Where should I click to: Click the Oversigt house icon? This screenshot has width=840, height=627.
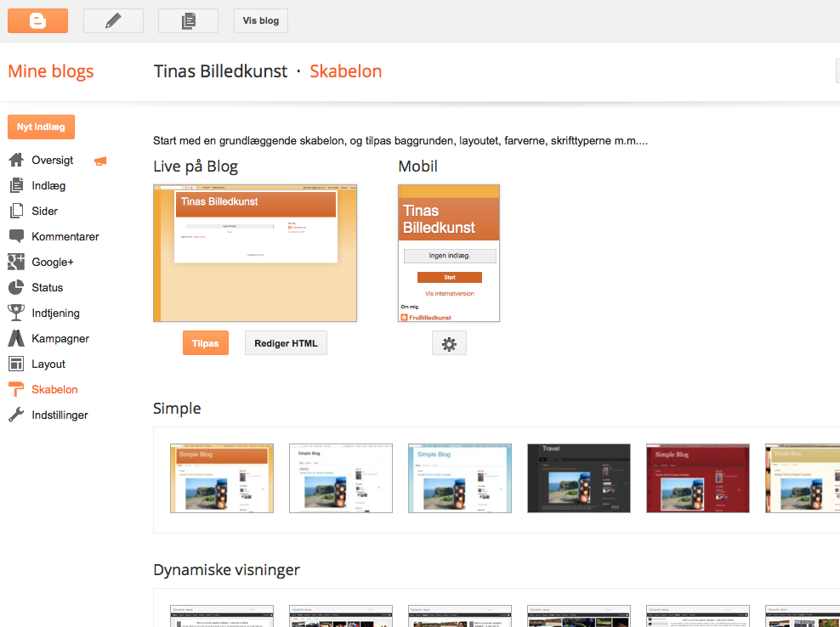click(16, 160)
